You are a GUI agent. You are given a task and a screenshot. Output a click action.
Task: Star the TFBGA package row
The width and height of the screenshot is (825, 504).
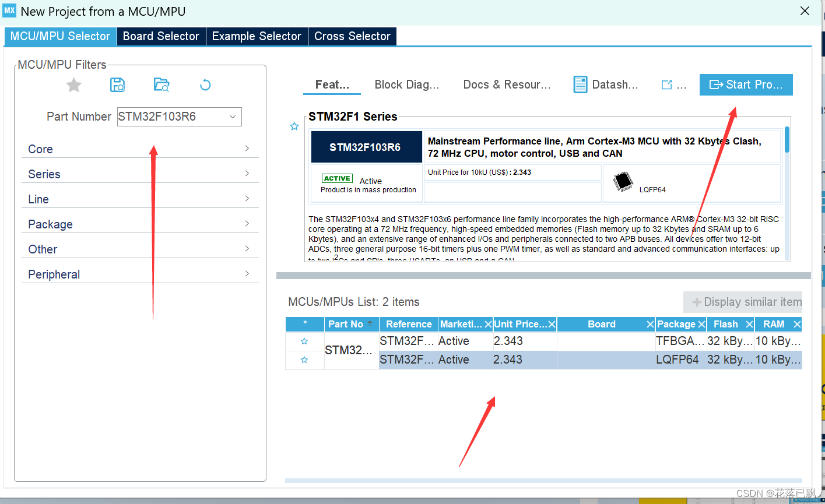pos(304,341)
